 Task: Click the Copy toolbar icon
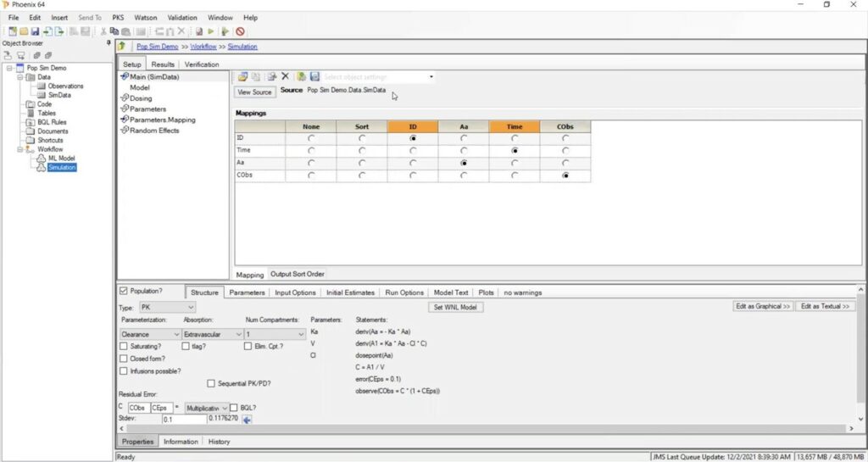(x=114, y=31)
